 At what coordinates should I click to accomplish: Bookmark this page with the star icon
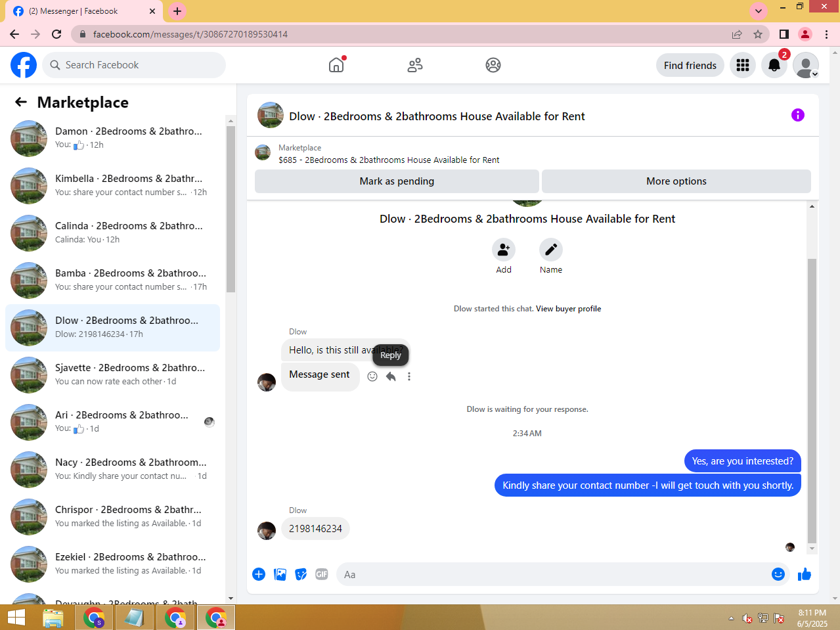pos(758,34)
